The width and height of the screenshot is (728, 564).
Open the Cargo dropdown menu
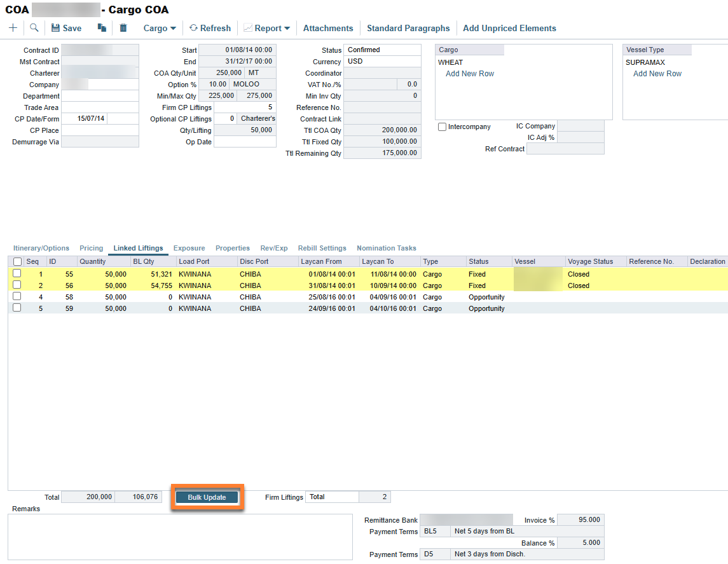[160, 28]
